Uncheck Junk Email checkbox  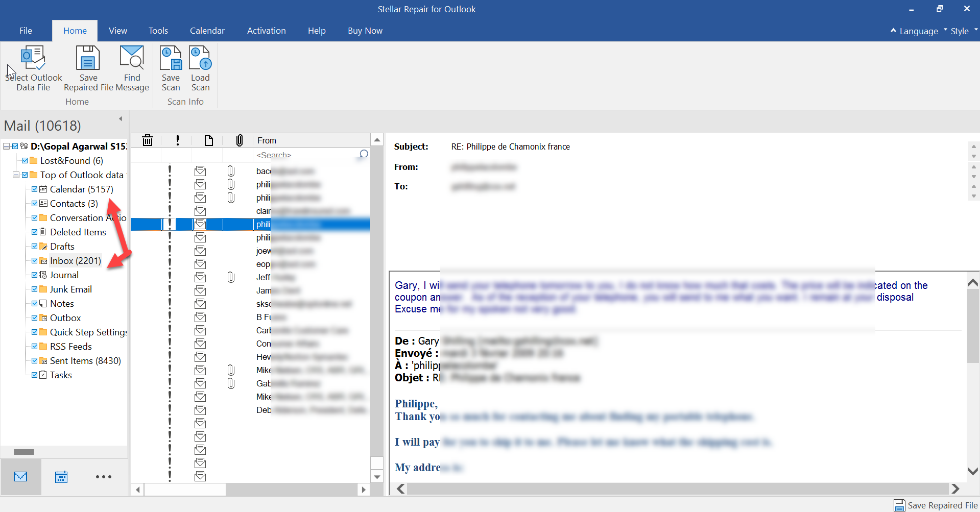pyautogui.click(x=34, y=289)
